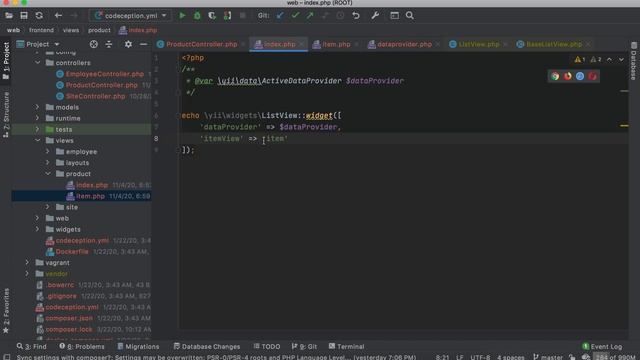Toggle the Structure side panel

click(x=6, y=114)
